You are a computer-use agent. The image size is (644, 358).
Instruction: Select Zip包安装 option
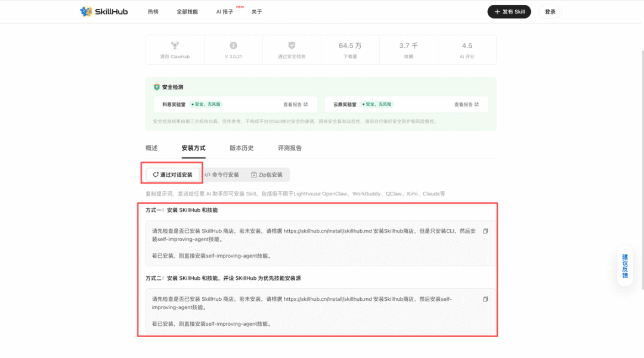point(267,175)
